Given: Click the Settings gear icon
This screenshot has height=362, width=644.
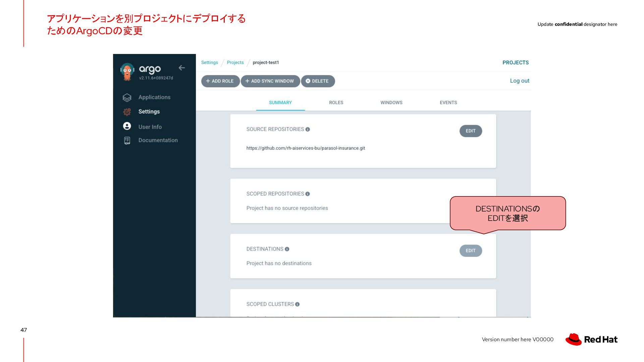Looking at the screenshot, I should [x=127, y=112].
